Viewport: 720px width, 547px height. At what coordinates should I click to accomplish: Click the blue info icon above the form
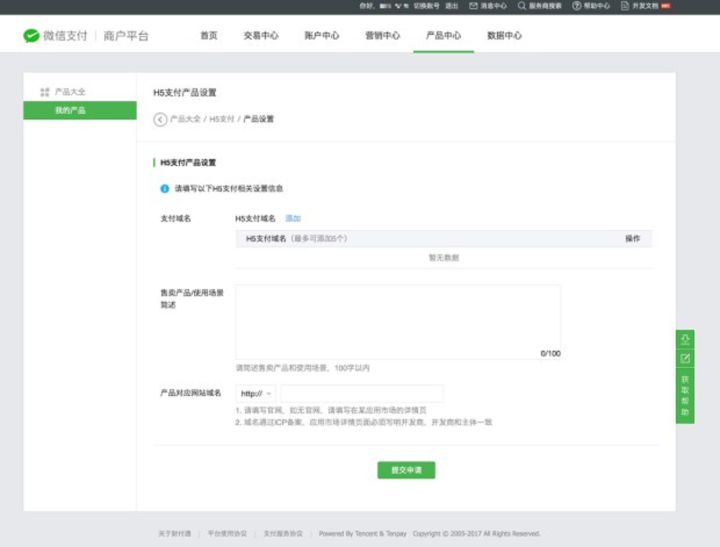click(165, 188)
